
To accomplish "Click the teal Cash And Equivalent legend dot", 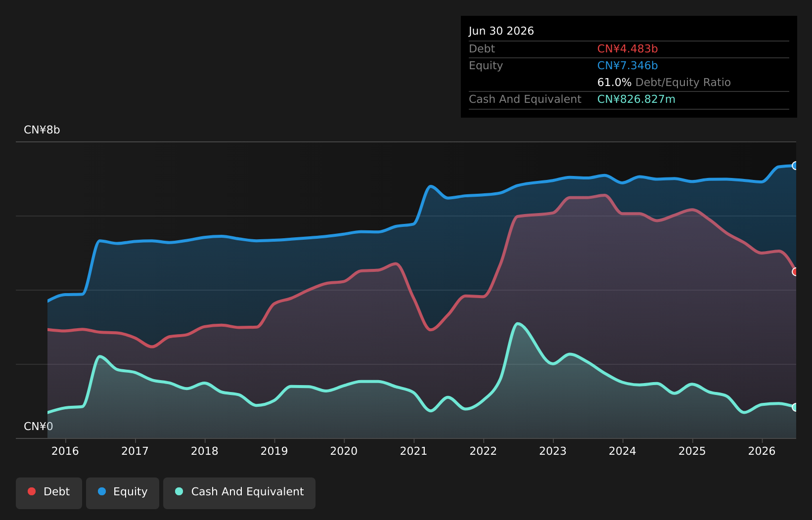I will click(x=179, y=491).
